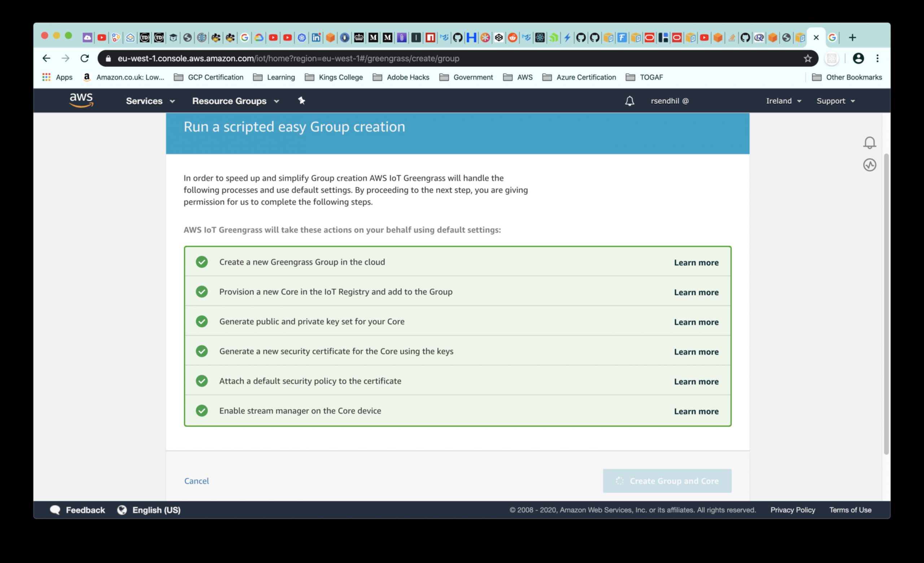Click the activity pulse icon on right sidebar
The width and height of the screenshot is (924, 563).
point(869,165)
